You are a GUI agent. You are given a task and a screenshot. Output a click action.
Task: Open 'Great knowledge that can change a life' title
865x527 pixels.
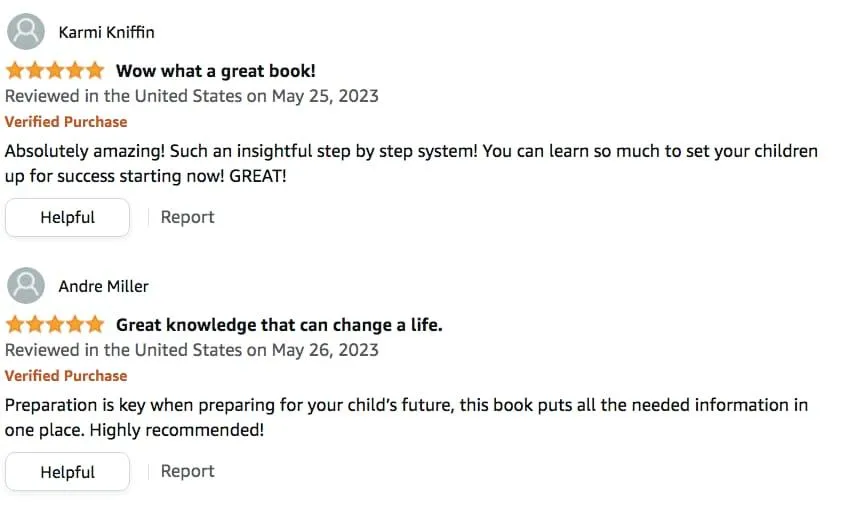(x=278, y=325)
